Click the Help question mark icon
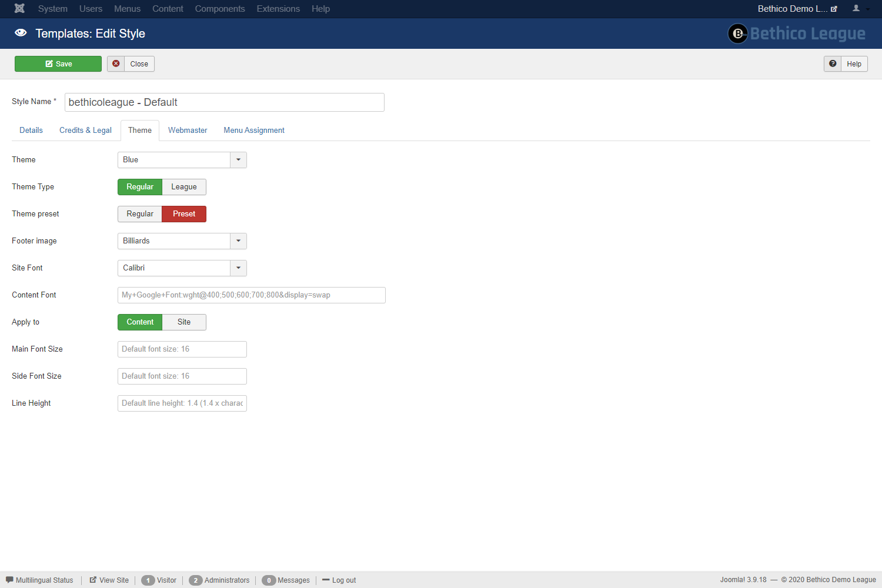Screen dimensions: 882x588 (833, 64)
